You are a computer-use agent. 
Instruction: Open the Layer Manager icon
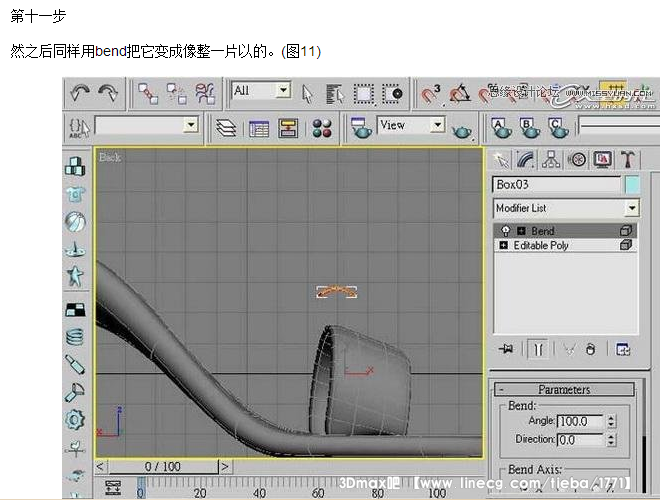click(x=226, y=128)
